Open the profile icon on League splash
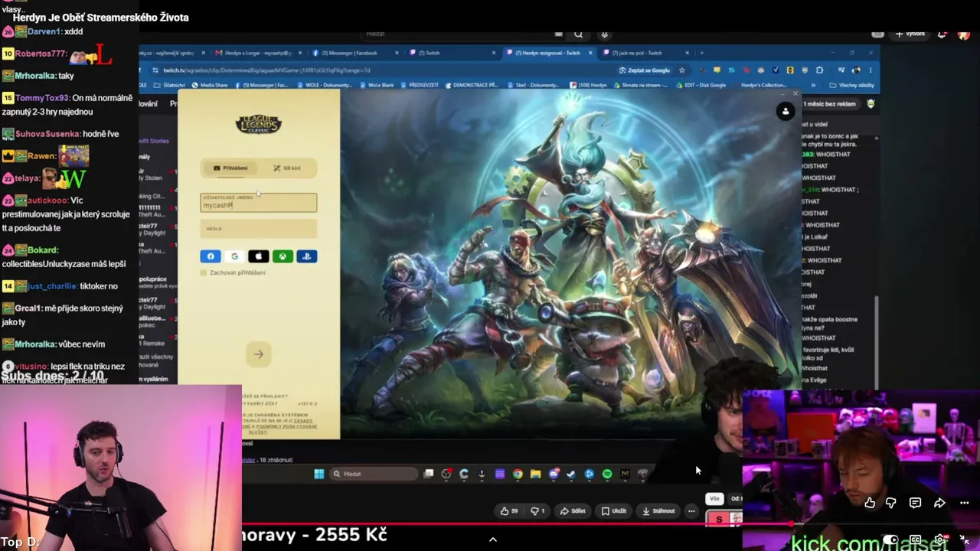This screenshot has height=551, width=980. (x=786, y=112)
